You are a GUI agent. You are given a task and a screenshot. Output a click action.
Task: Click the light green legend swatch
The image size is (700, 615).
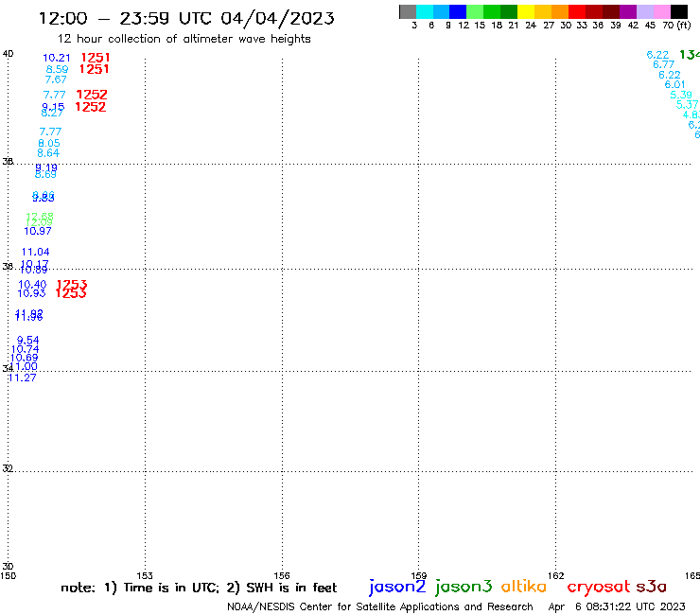tap(476, 11)
